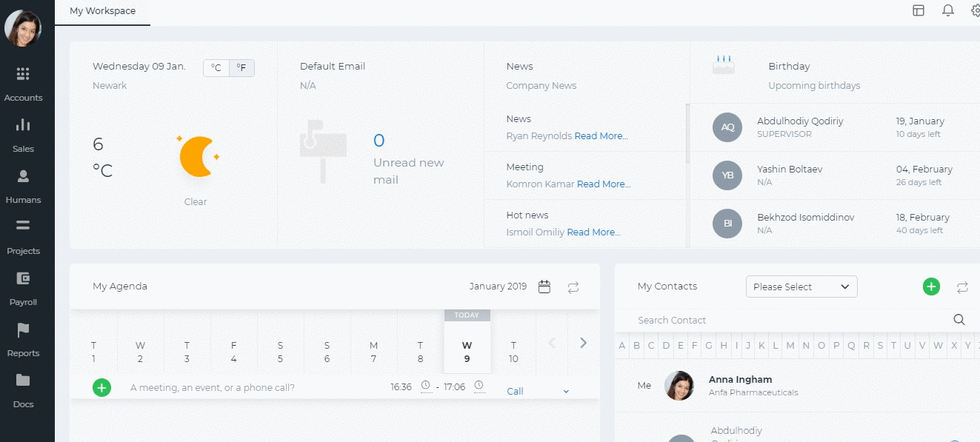The image size is (980, 442).
Task: Set the end time 17:06
Action: point(455,386)
